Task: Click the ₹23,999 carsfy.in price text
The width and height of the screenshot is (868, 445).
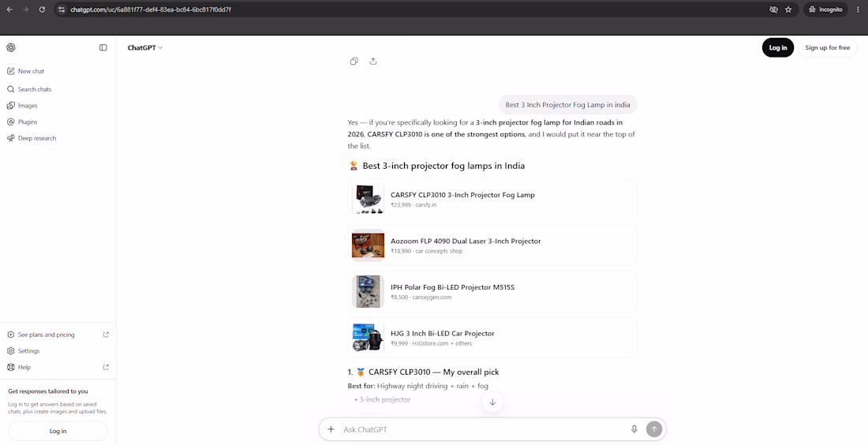Action: coord(413,205)
